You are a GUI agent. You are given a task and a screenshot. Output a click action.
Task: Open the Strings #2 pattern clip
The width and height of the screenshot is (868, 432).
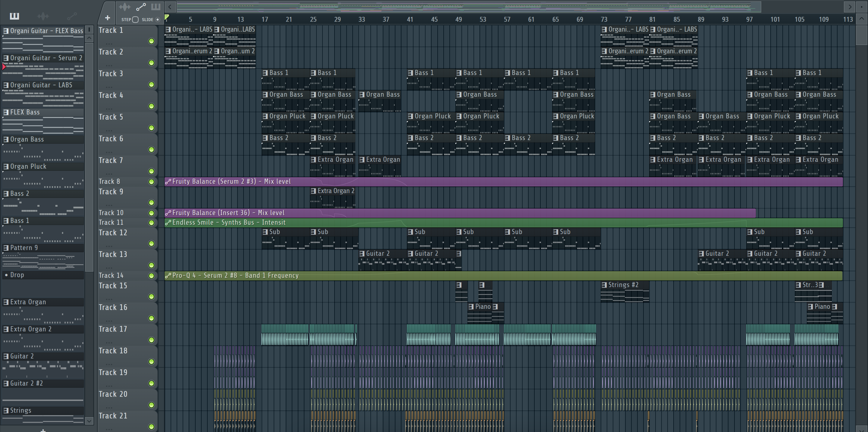623,285
